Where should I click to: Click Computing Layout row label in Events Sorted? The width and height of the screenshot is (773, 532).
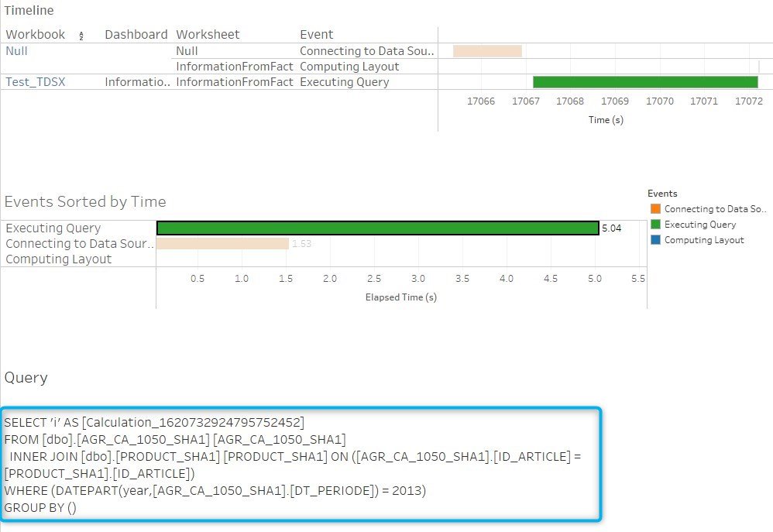click(59, 259)
